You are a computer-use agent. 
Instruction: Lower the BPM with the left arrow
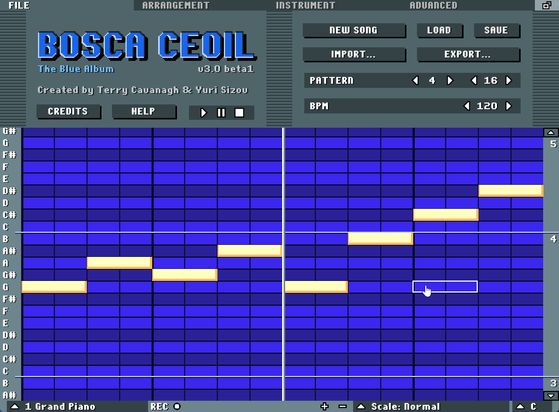pyautogui.click(x=467, y=106)
